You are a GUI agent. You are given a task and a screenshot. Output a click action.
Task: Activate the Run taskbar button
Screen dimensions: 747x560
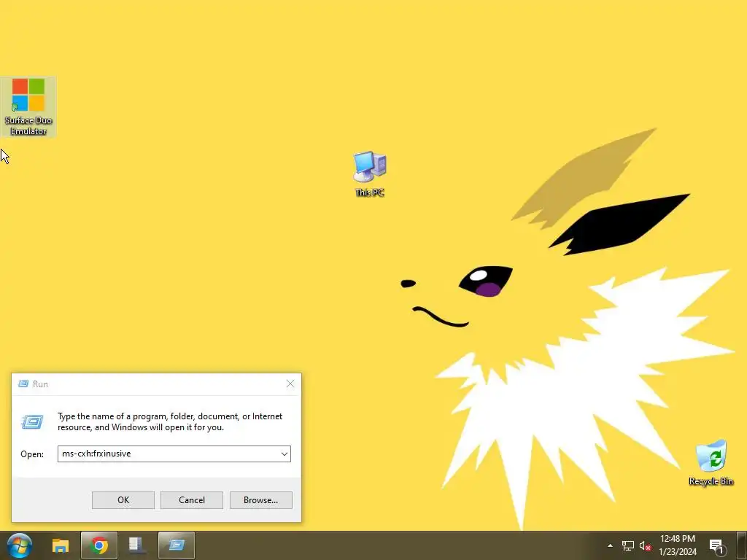[177, 545]
